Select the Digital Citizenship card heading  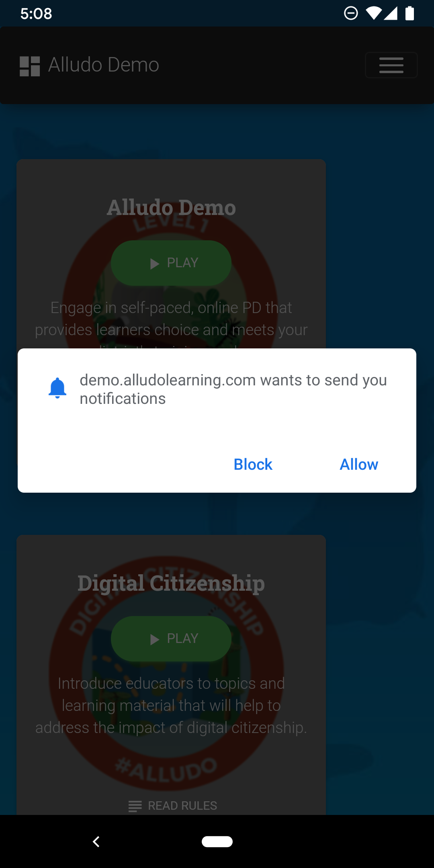point(171,583)
